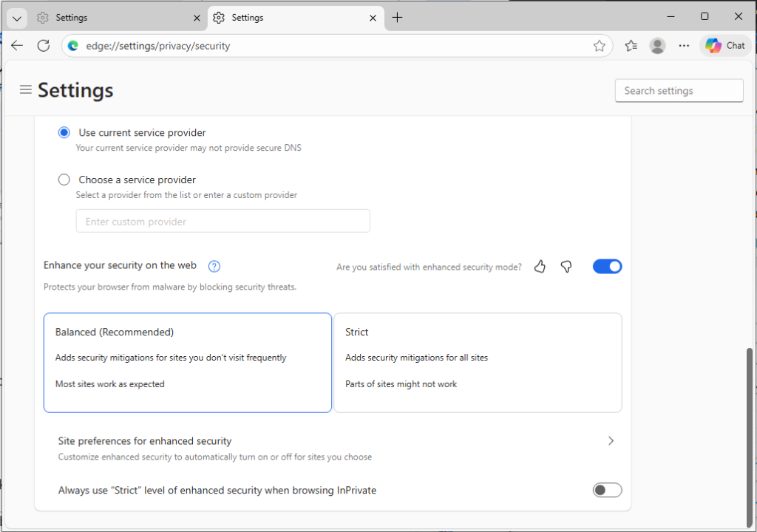The height and width of the screenshot is (532, 757).
Task: Open the Settings hamburger menu
Action: pyautogui.click(x=26, y=90)
